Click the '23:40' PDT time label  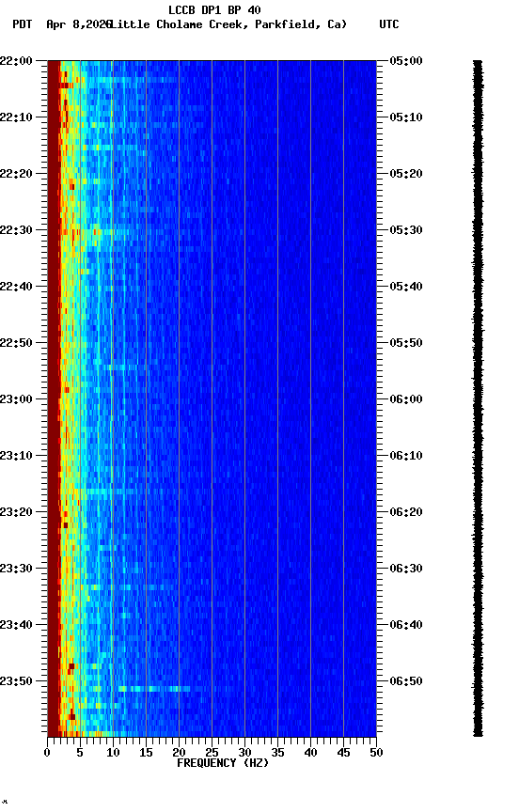pyautogui.click(x=16, y=625)
